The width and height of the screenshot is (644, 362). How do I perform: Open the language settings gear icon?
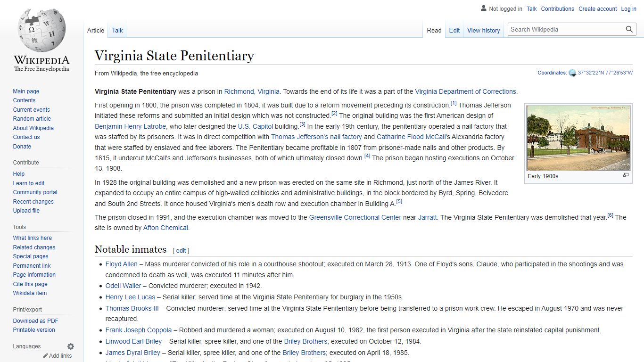(x=71, y=346)
